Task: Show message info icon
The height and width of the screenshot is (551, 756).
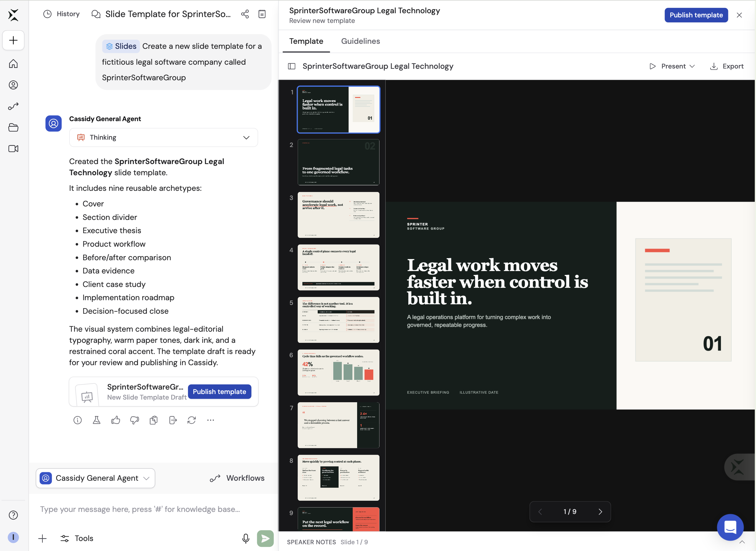Action: pos(77,420)
